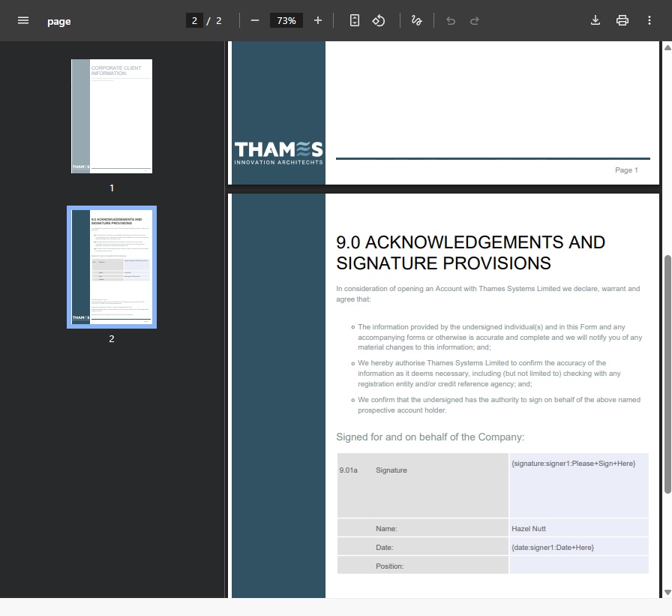672x616 pixels.
Task: Zoom out using the minus icon
Action: click(x=256, y=20)
